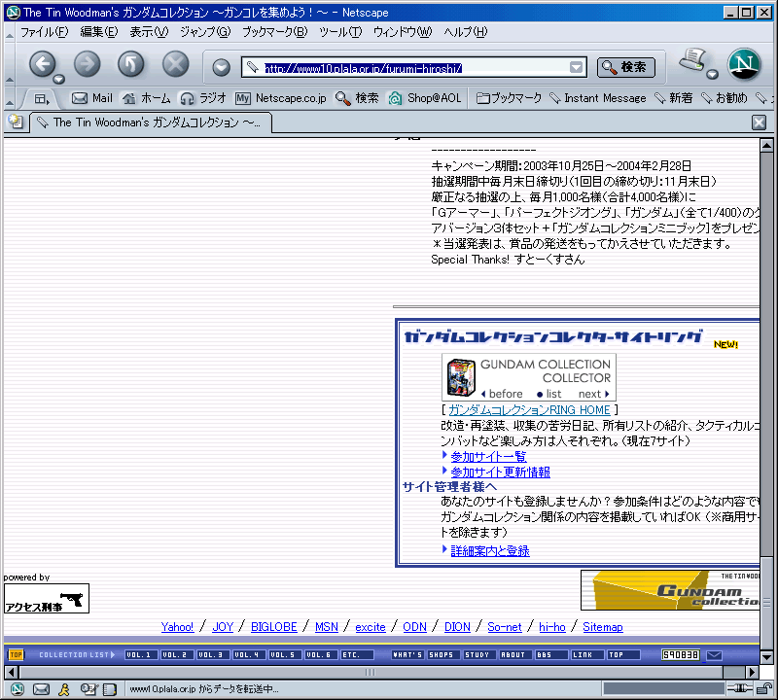
Task: Click the アクセス刑事 access counter banner
Action: (x=47, y=598)
